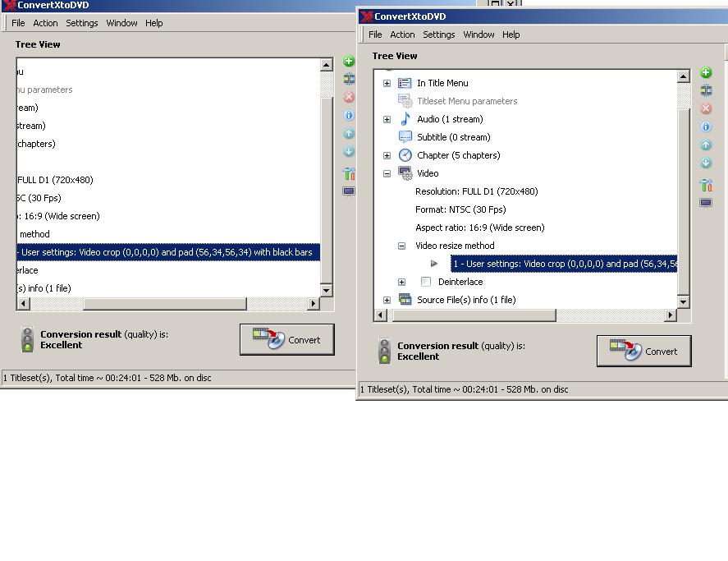Expand the Audio (1 stream) node
728x561 pixels.
(387, 119)
